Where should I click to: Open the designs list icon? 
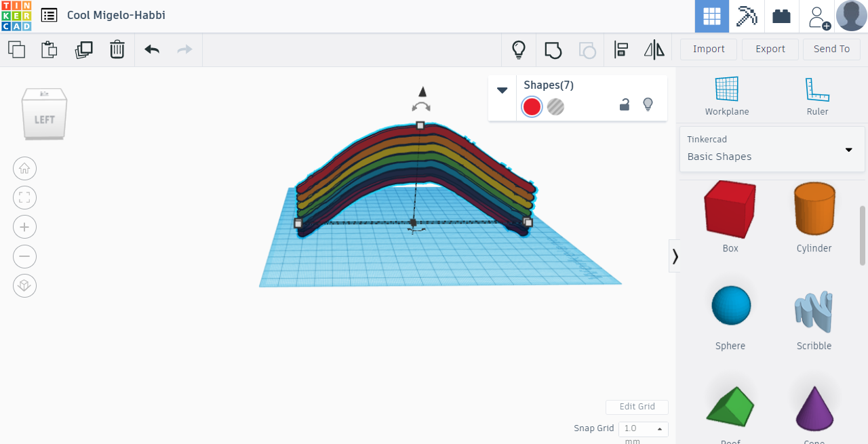pos(49,16)
